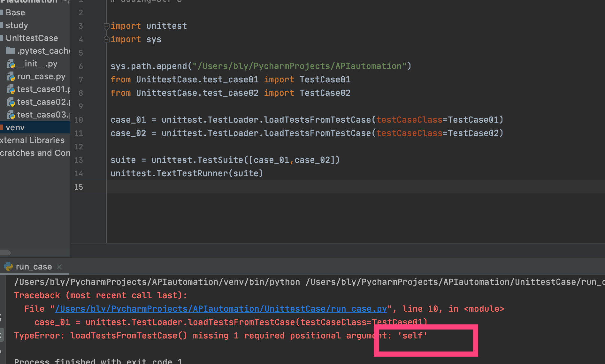The width and height of the screenshot is (605, 364).
Task: Open the UnittestCase folder
Action: (x=32, y=38)
